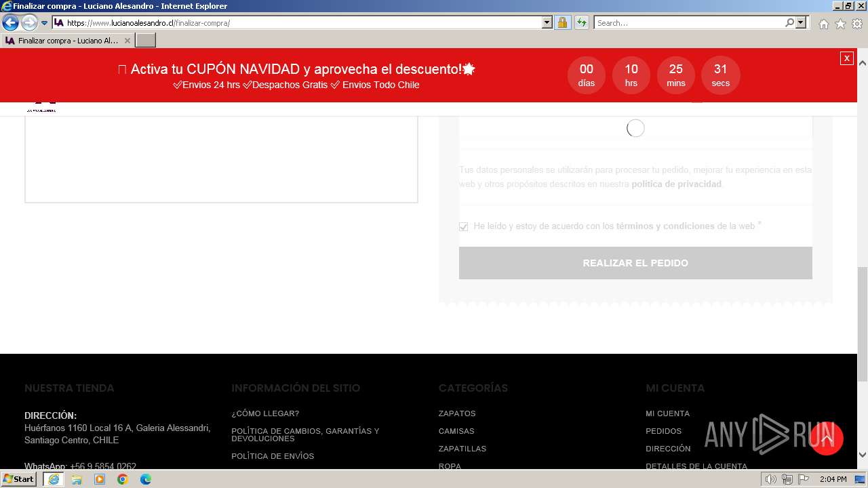Click the CUPÓN NAVIDAD promo text
Screen dimensions: 868x488
point(296,69)
